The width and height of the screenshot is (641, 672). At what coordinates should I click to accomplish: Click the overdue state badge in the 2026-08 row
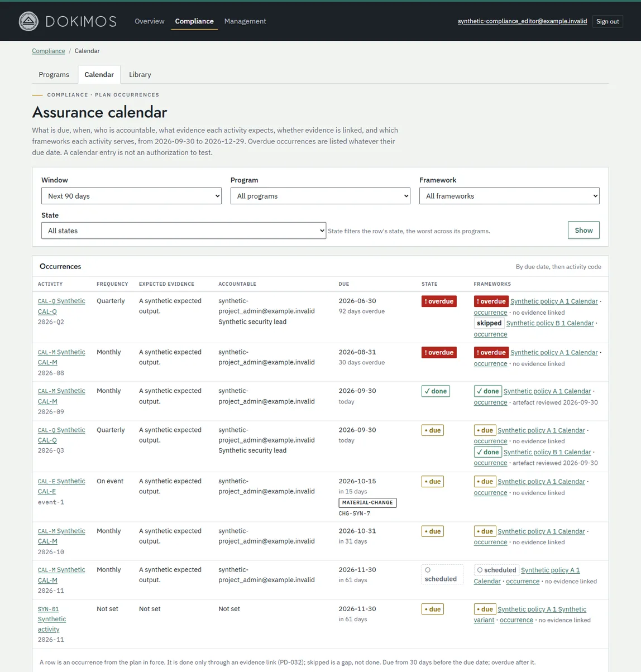[x=439, y=353]
